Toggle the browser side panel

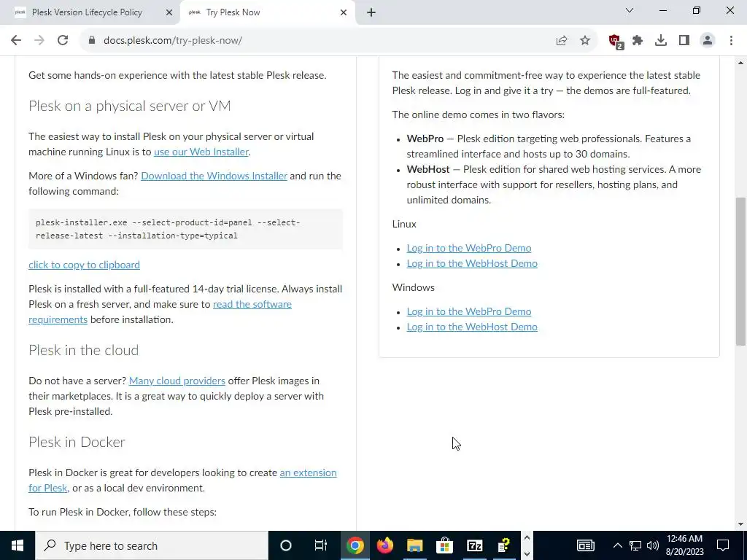[x=684, y=41]
